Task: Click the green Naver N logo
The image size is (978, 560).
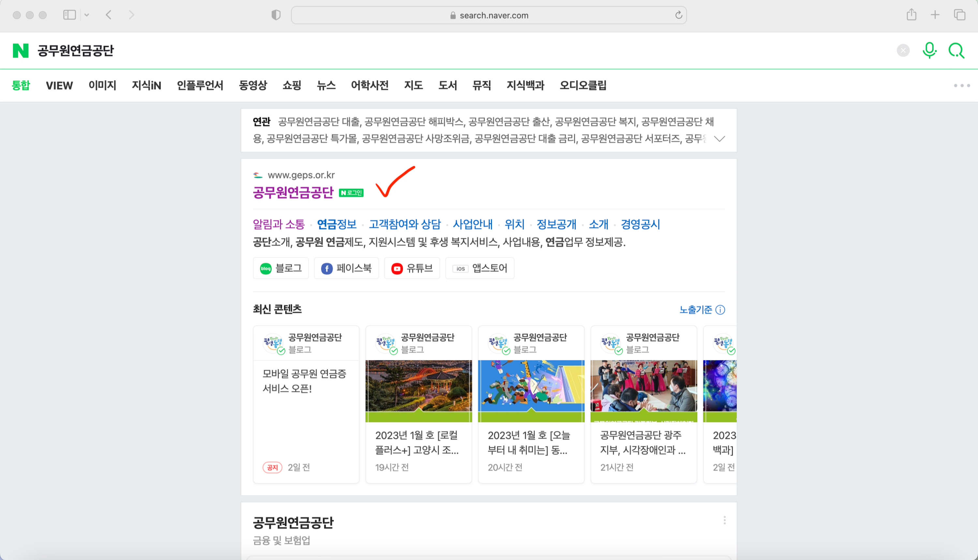Action: [21, 50]
